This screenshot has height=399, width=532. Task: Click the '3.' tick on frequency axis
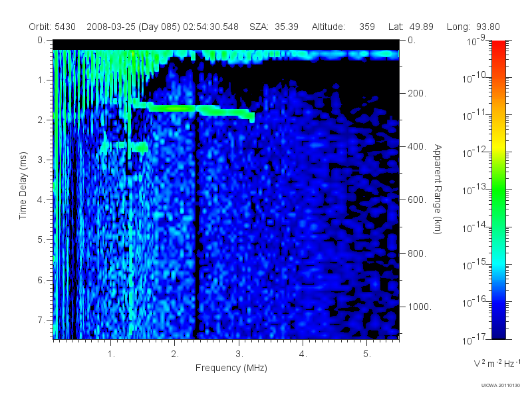coord(239,354)
